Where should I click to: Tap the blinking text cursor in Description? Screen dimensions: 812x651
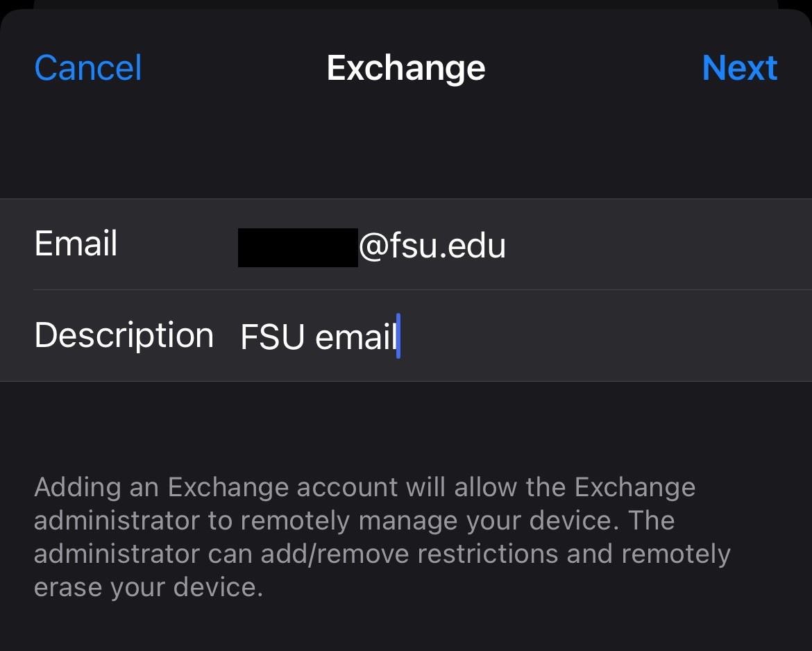pos(399,335)
